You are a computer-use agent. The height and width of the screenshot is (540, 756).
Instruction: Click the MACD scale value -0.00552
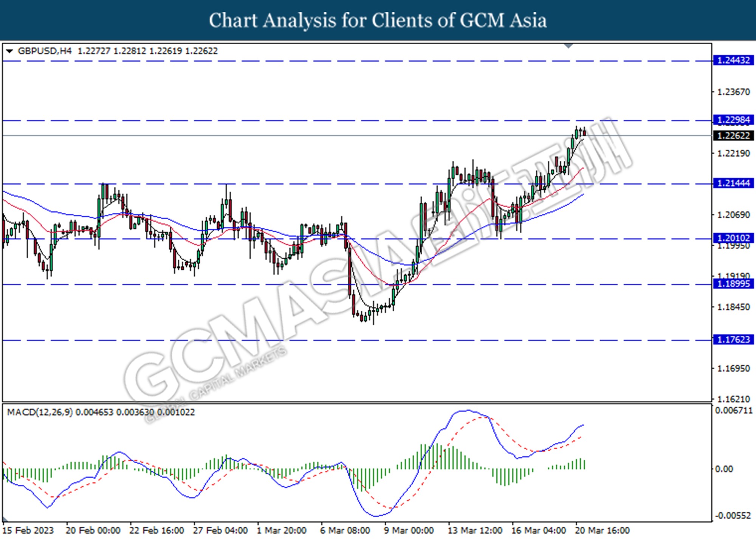pyautogui.click(x=733, y=516)
